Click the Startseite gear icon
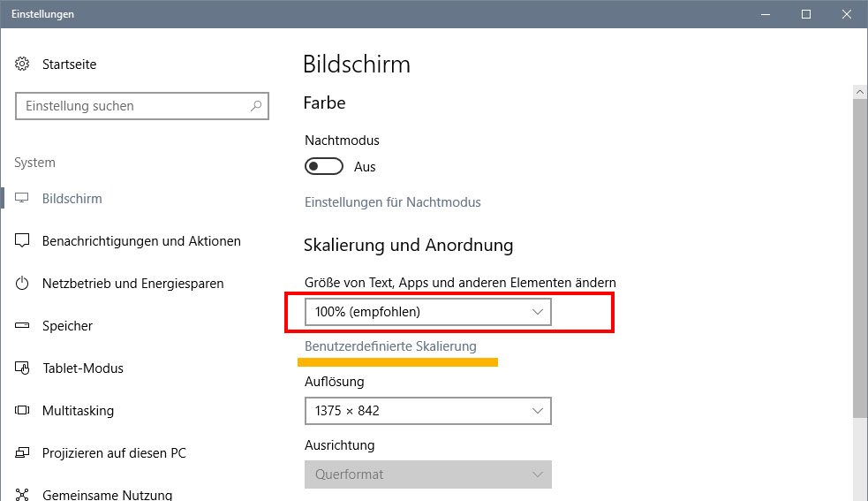The height and width of the screenshot is (501, 868). tap(23, 65)
